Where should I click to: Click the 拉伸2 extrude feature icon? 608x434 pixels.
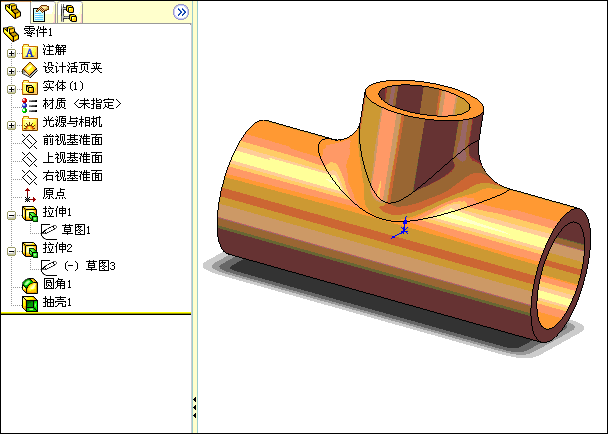pos(29,249)
